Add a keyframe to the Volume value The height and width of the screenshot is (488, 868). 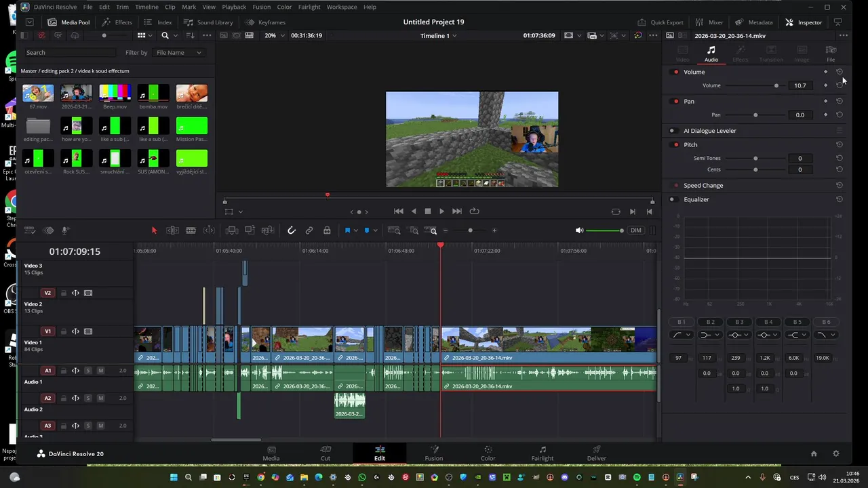pos(825,85)
